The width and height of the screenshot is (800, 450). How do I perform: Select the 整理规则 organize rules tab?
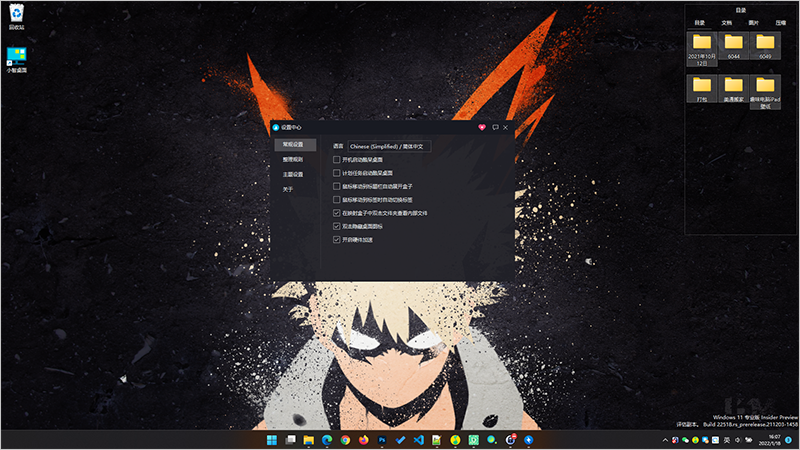(292, 159)
